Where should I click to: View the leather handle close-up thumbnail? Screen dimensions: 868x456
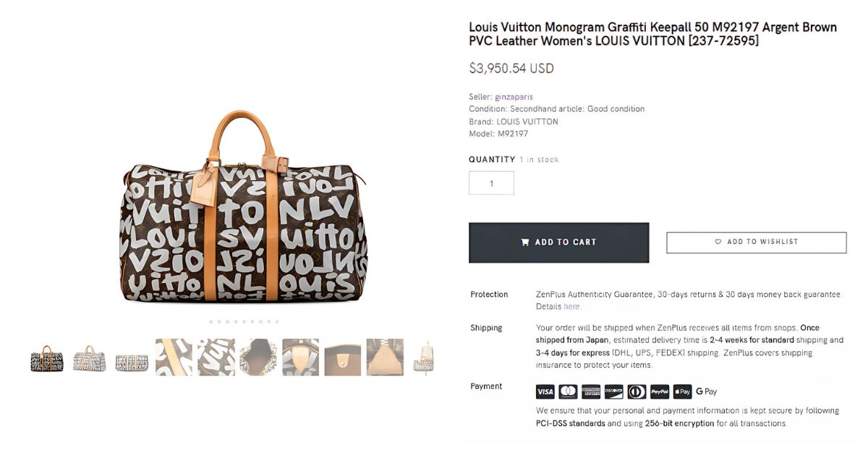click(x=174, y=358)
